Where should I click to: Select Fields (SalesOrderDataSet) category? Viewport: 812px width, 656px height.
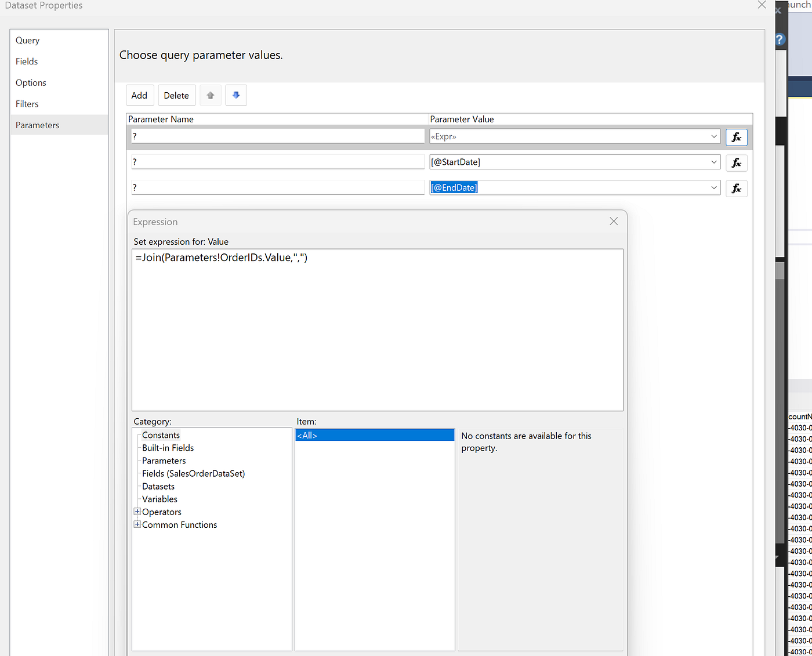[x=194, y=473]
